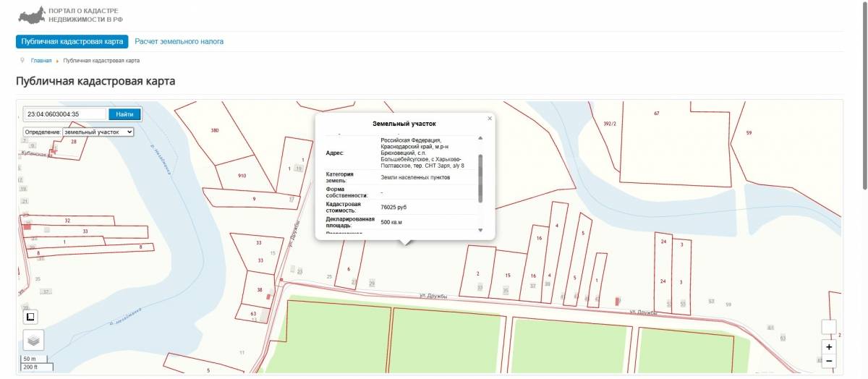Open the map layers stack icon
This screenshot has height=379, width=868.
point(33,339)
